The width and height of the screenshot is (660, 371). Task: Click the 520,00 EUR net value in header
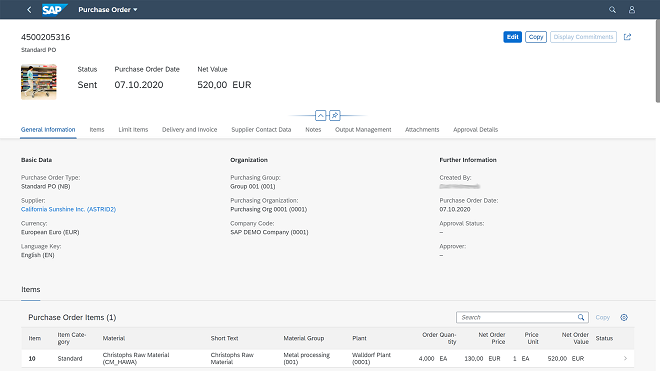(x=224, y=85)
